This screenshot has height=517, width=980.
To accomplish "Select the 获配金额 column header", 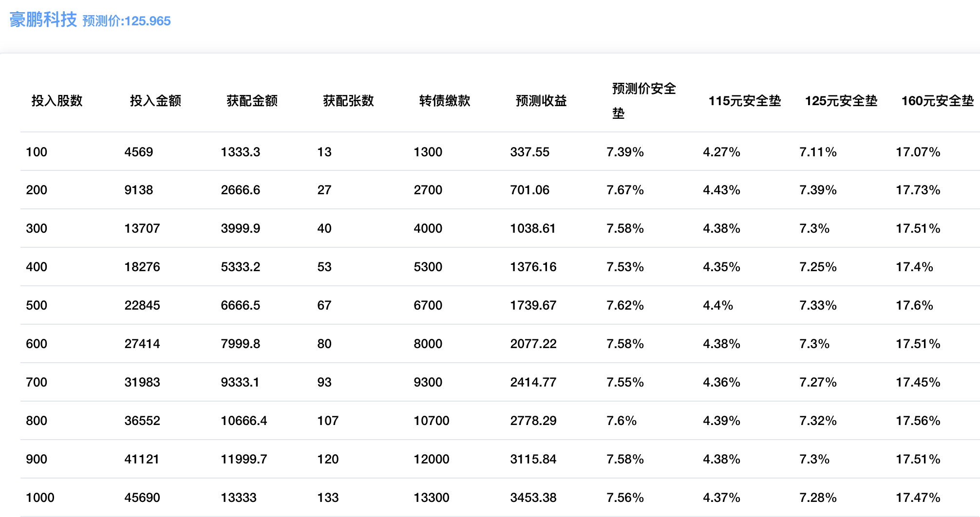I will click(x=252, y=101).
